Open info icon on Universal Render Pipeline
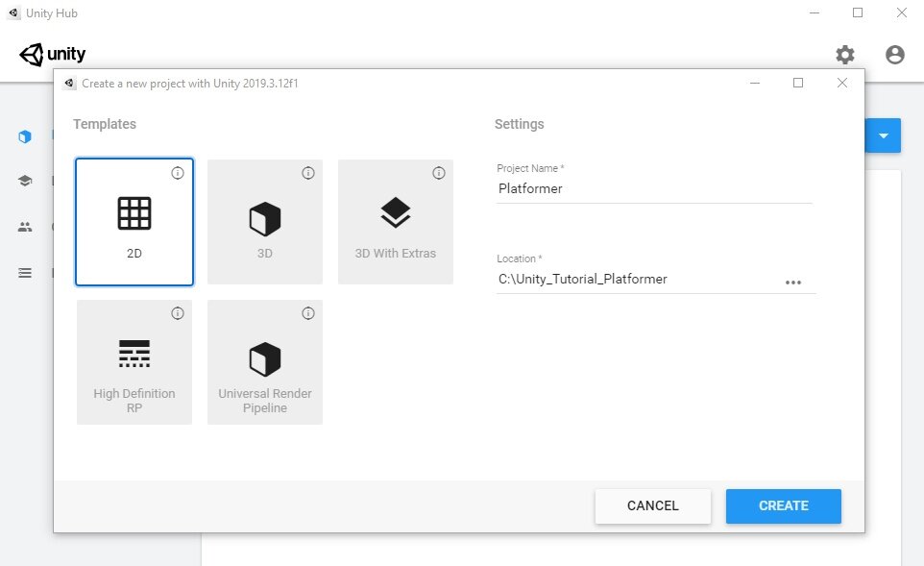The height and width of the screenshot is (566, 924). point(308,313)
